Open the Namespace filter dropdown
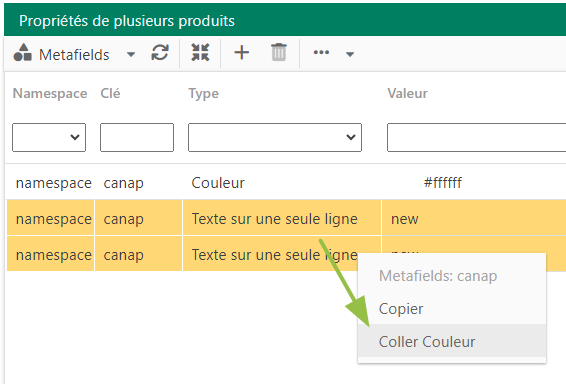This screenshot has height=384, width=566. tap(49, 138)
